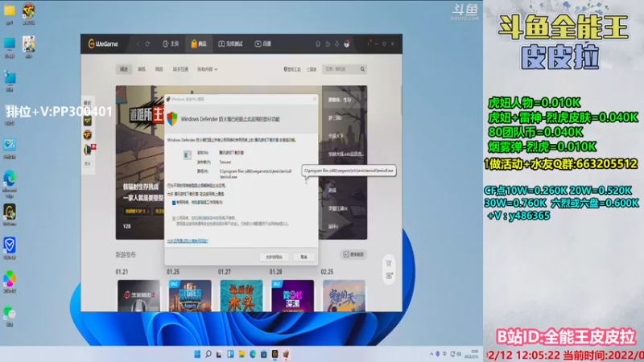Open the WeChat desktop shortcut

click(10, 316)
